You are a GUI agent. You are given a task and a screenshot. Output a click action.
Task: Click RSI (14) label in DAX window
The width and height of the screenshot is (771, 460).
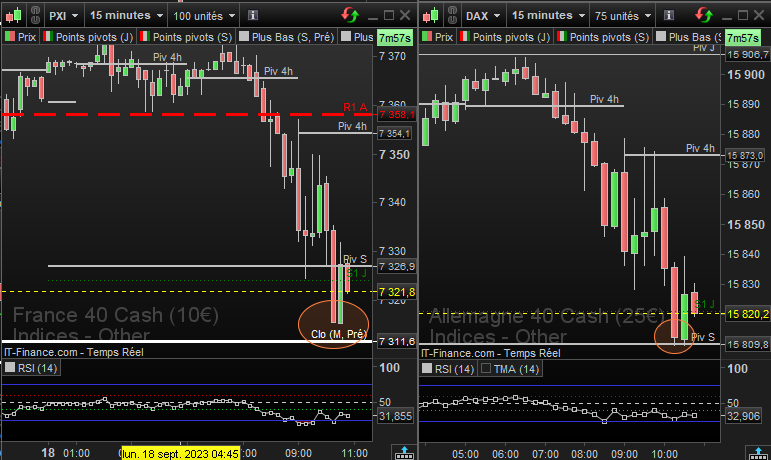pos(448,369)
